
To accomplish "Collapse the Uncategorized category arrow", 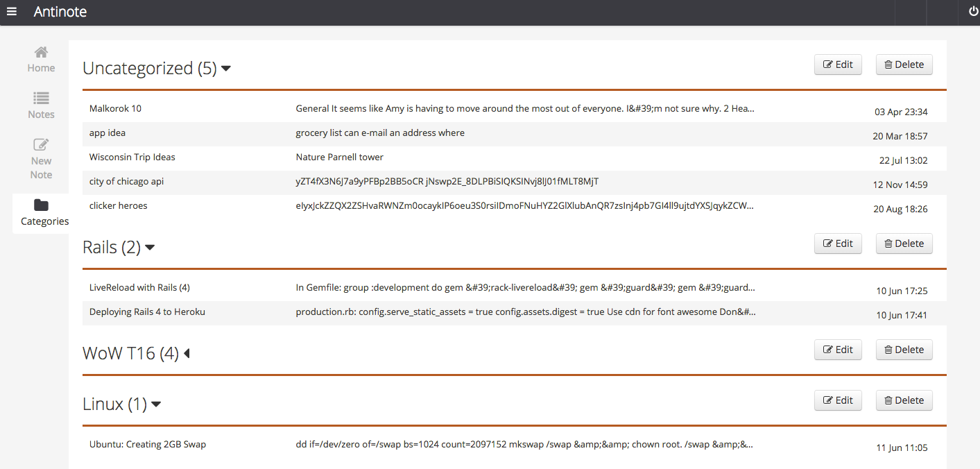I will point(225,69).
